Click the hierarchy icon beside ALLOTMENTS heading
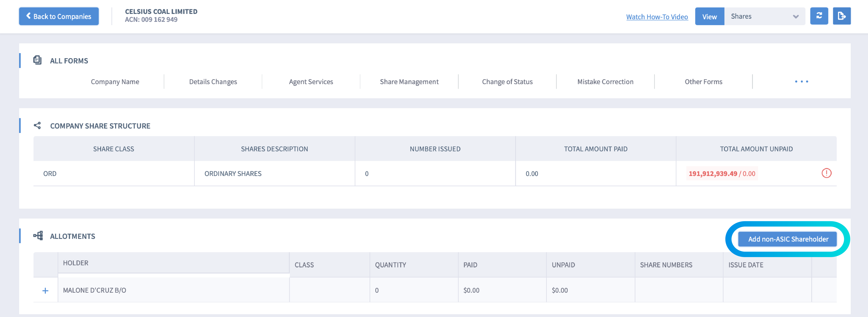Image resolution: width=868 pixels, height=317 pixels. pyautogui.click(x=38, y=235)
